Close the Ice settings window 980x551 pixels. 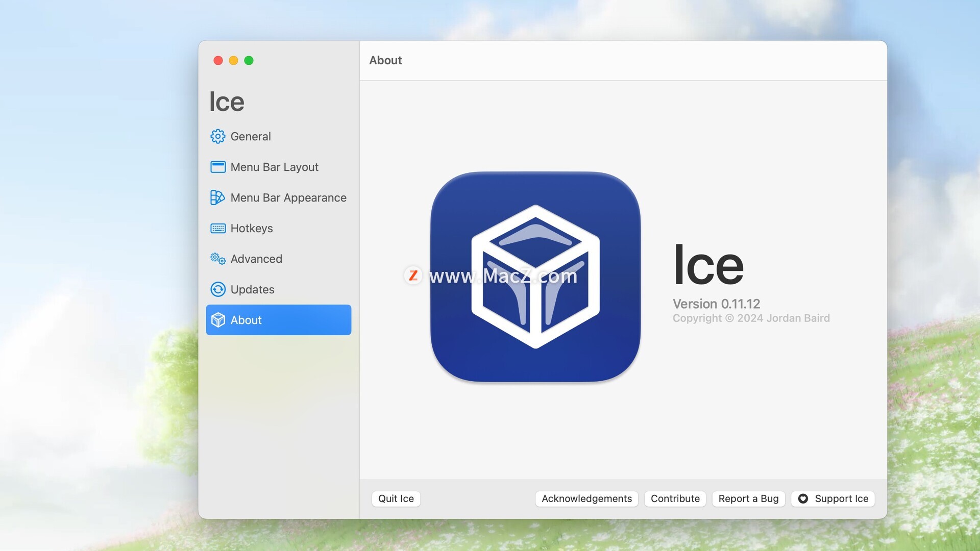pos(218,60)
